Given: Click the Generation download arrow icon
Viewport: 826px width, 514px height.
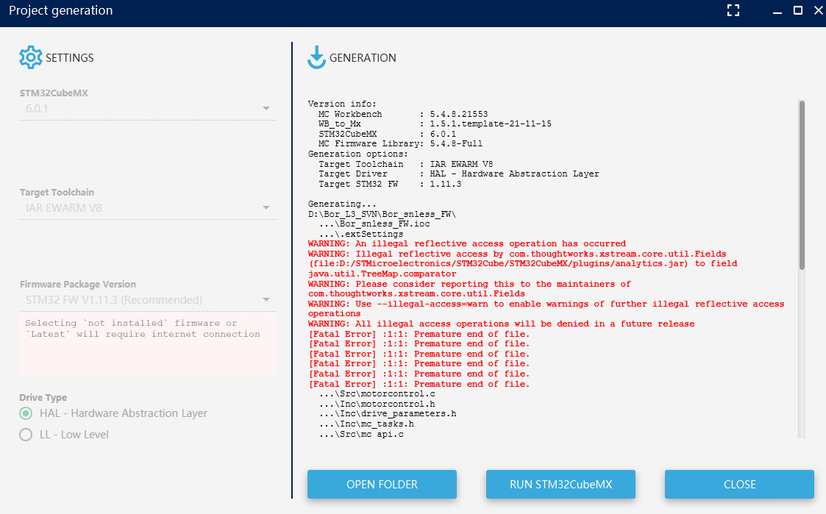Looking at the screenshot, I should [x=317, y=57].
